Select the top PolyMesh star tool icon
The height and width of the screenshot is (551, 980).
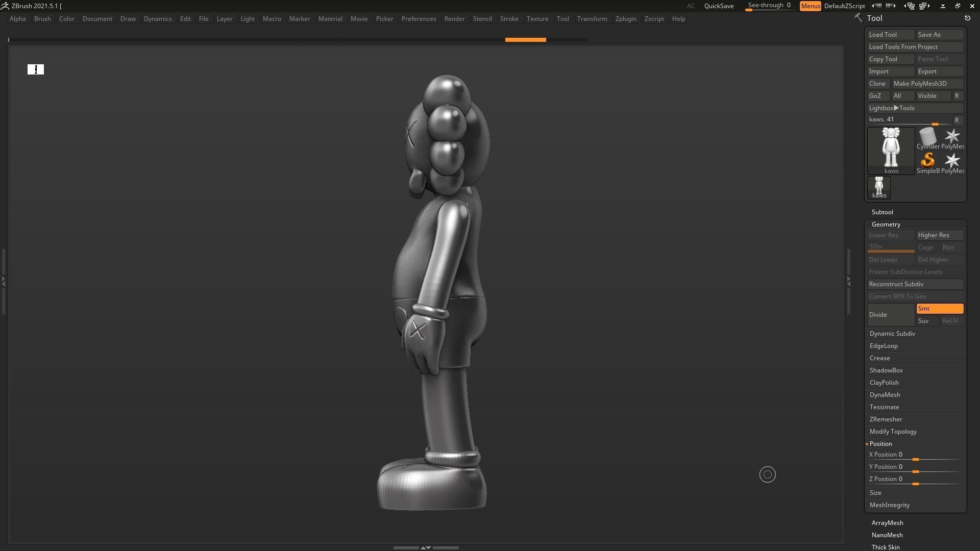[952, 138]
